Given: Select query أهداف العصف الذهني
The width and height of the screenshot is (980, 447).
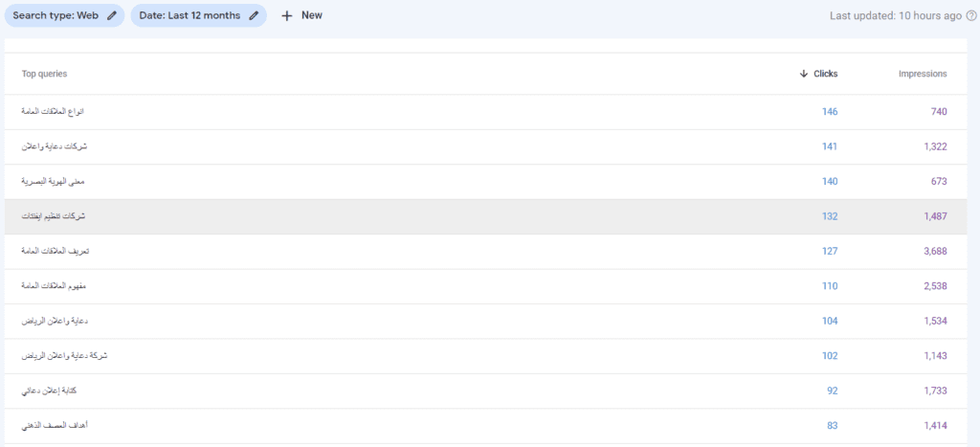Looking at the screenshot, I should click(x=55, y=426).
